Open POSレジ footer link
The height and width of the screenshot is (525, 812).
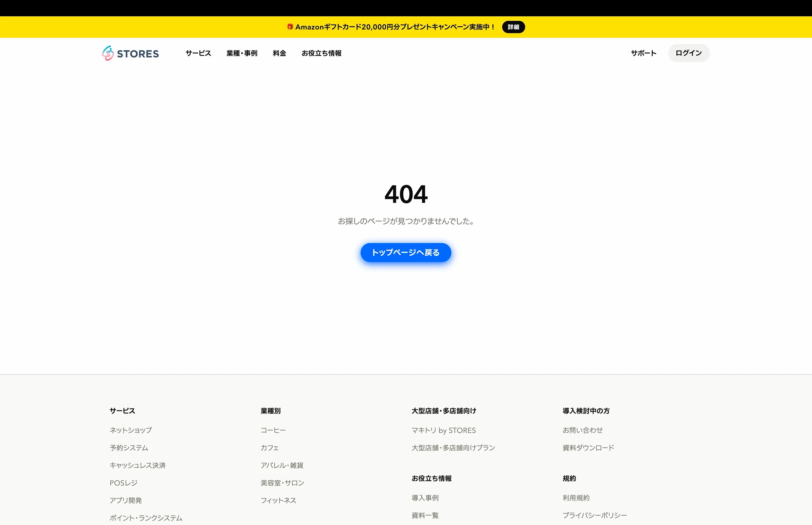tap(124, 483)
